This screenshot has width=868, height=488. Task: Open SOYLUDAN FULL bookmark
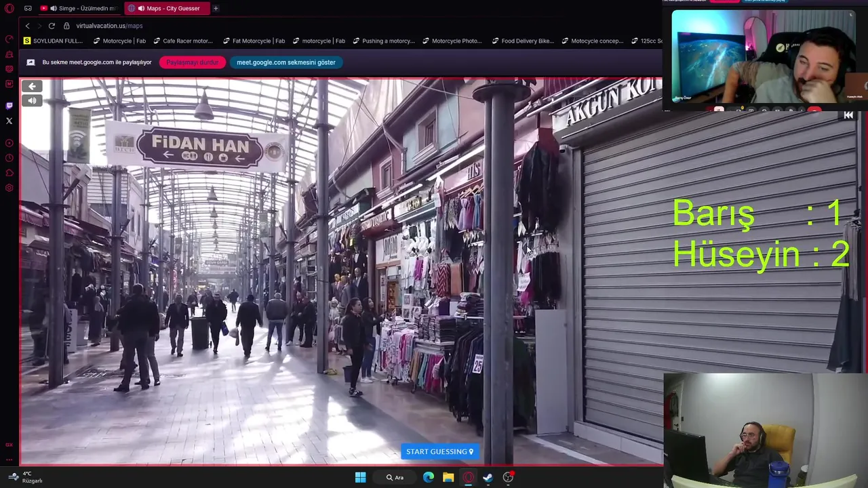coord(53,41)
